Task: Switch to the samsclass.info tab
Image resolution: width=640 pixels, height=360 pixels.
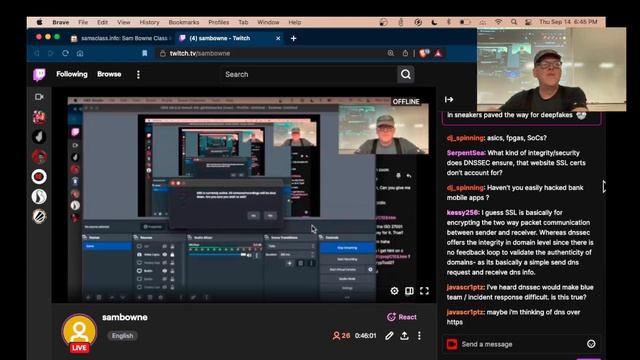Action: point(122,38)
